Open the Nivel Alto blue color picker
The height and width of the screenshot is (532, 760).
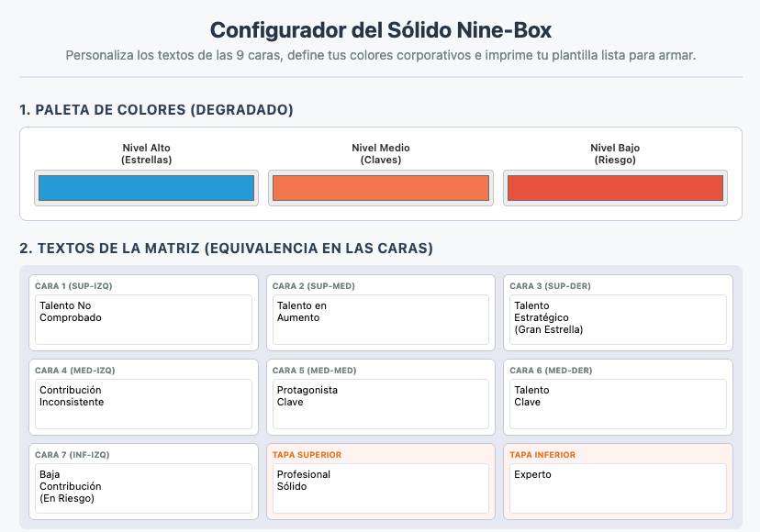click(x=146, y=188)
